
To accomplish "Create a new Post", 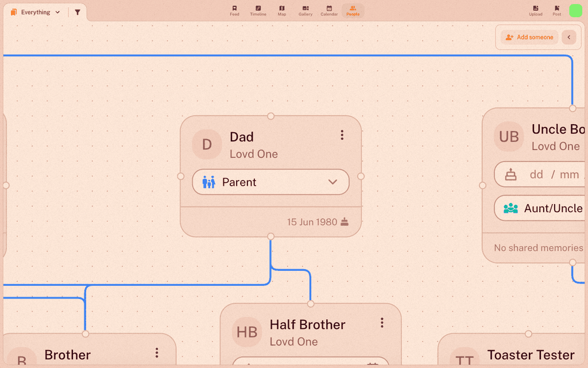I will [x=557, y=11].
